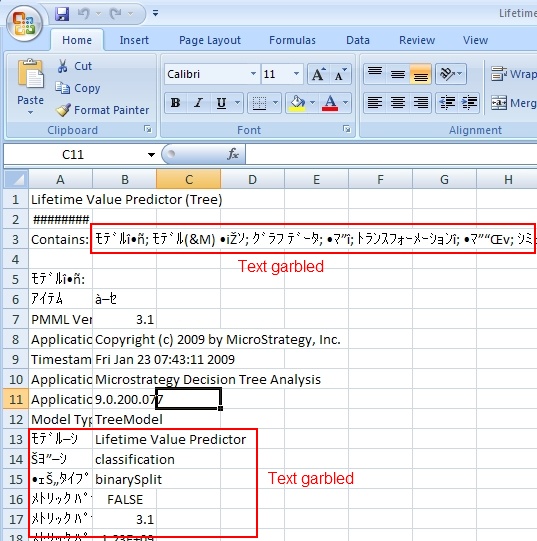Screen dimensions: 537x541
Task: Select cell showing 'FALSE'
Action: tap(124, 500)
